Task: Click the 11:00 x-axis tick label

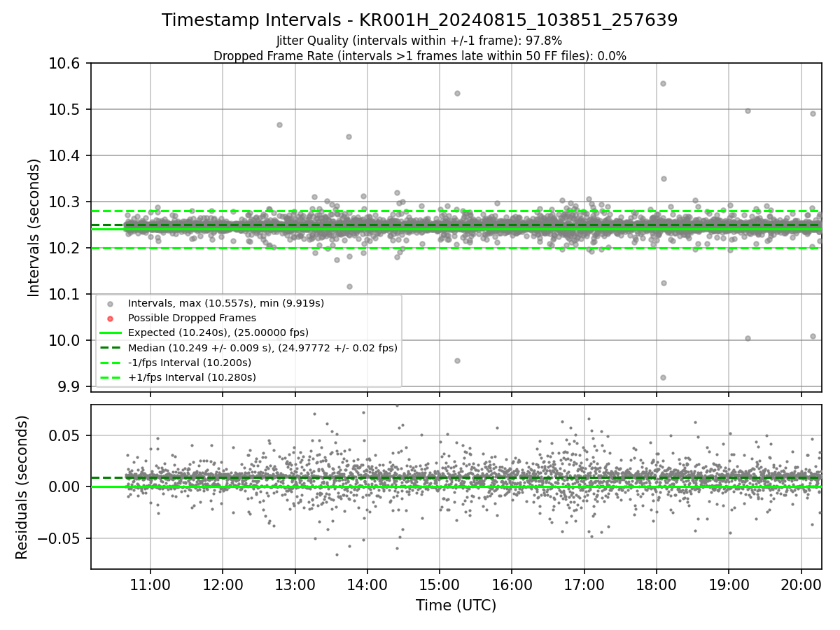Action: click(x=150, y=584)
